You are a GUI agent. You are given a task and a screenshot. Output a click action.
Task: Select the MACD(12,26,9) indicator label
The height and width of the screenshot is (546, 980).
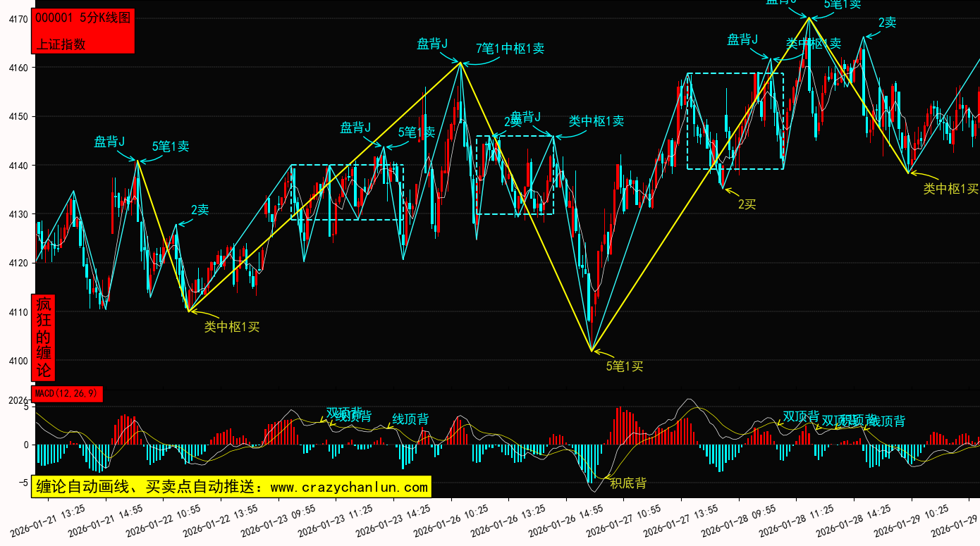click(x=67, y=393)
